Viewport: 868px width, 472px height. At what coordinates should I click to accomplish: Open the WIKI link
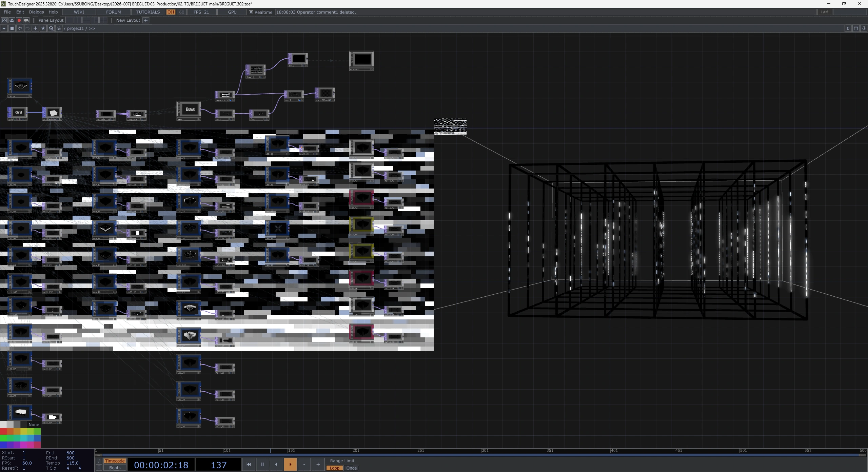[x=79, y=12]
